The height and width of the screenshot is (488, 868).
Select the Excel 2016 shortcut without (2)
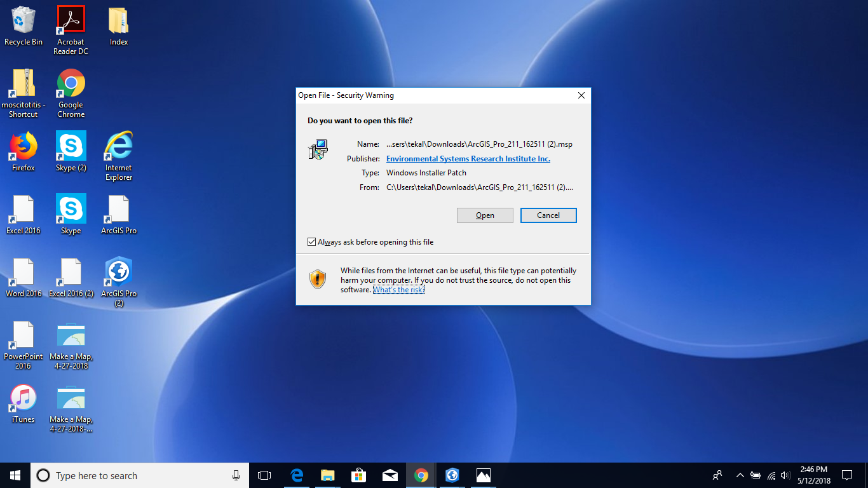24,215
